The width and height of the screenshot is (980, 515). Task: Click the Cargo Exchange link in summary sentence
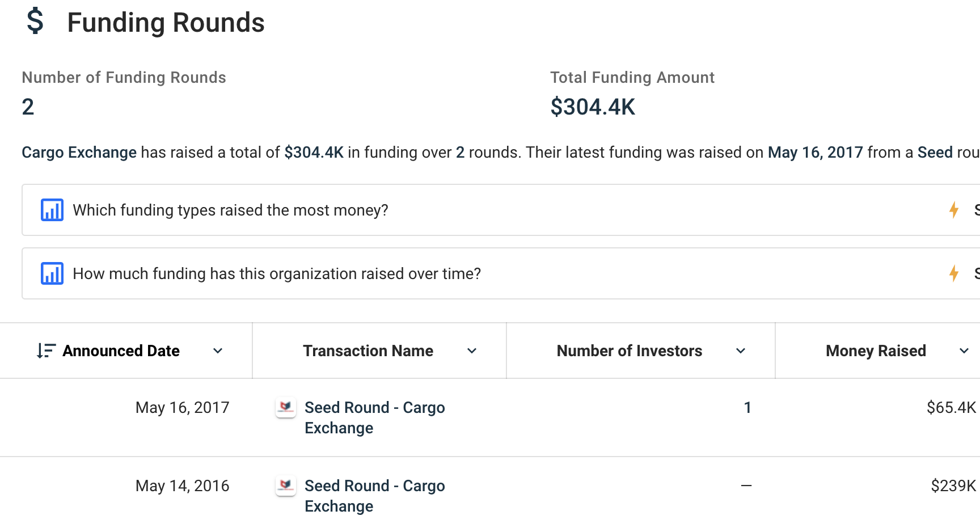pyautogui.click(x=79, y=152)
